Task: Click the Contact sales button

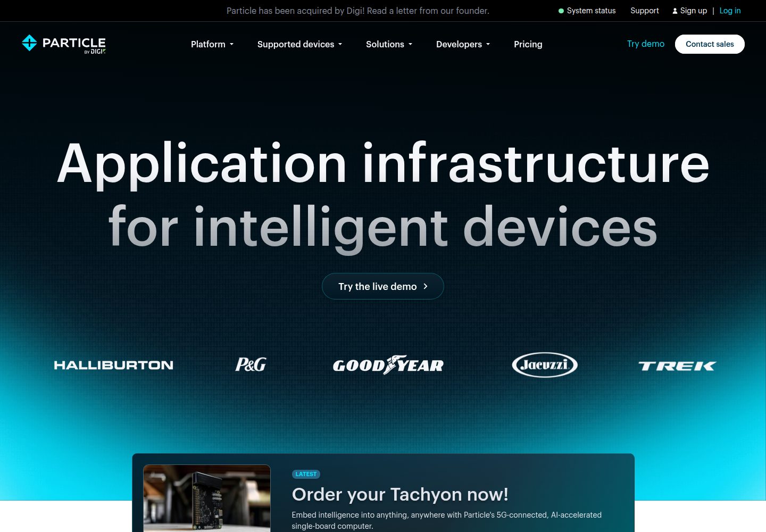Action: coord(710,44)
